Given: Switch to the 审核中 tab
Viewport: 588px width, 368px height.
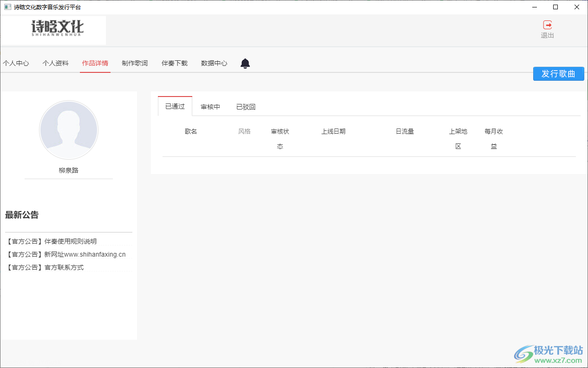Looking at the screenshot, I should tap(210, 106).
